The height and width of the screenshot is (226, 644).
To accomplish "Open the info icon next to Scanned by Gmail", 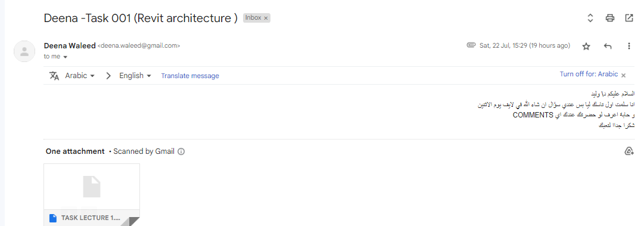I will [x=181, y=151].
